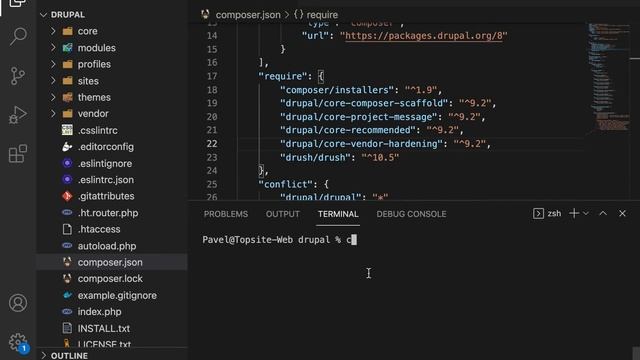This screenshot has width=640, height=360.
Task: Click the "conflict" key in editor
Action: tap(285, 184)
